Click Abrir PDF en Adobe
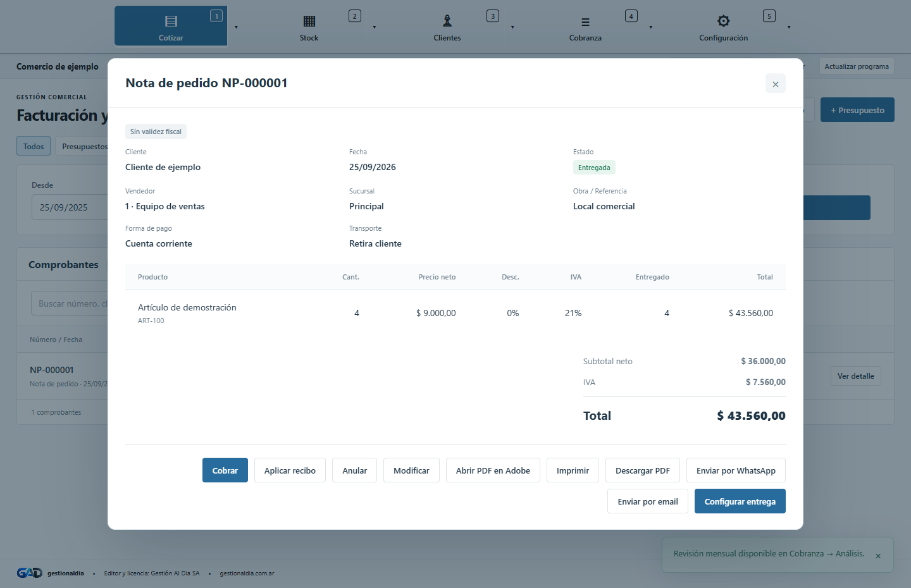Image resolution: width=911 pixels, height=588 pixels. [493, 470]
